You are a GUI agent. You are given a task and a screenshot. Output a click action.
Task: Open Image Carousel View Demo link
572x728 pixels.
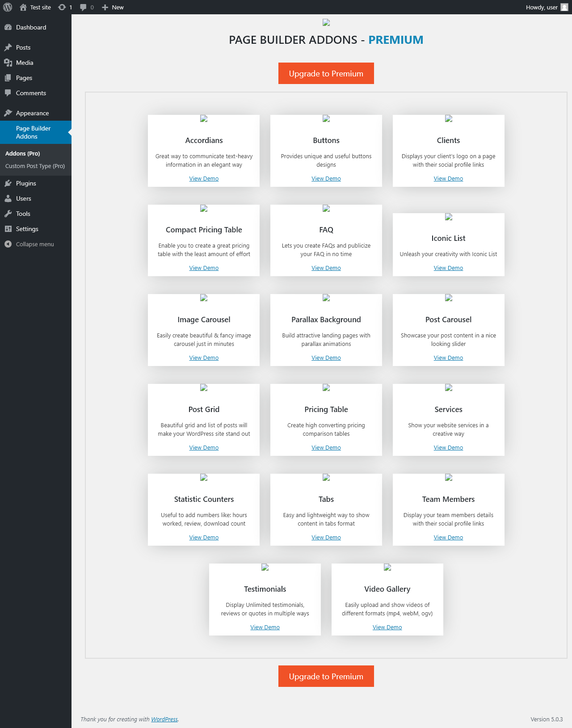[204, 358]
